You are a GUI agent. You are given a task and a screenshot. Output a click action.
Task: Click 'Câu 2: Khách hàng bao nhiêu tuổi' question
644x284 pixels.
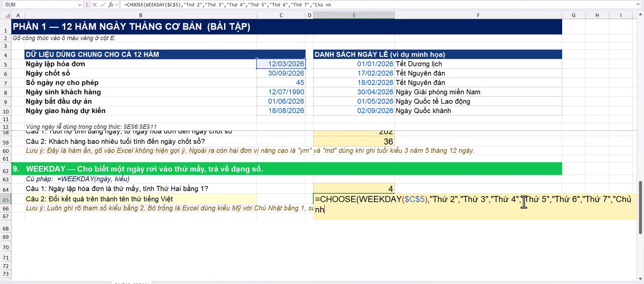tap(115, 142)
